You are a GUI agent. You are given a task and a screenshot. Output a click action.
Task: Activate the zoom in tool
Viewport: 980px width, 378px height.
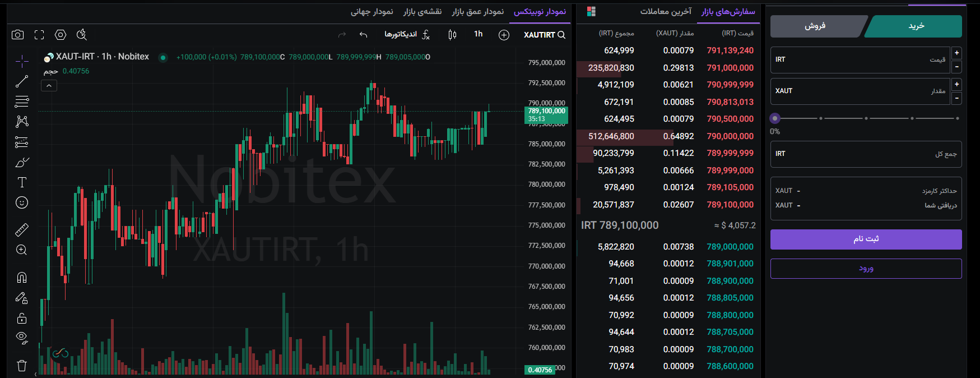pos(22,250)
